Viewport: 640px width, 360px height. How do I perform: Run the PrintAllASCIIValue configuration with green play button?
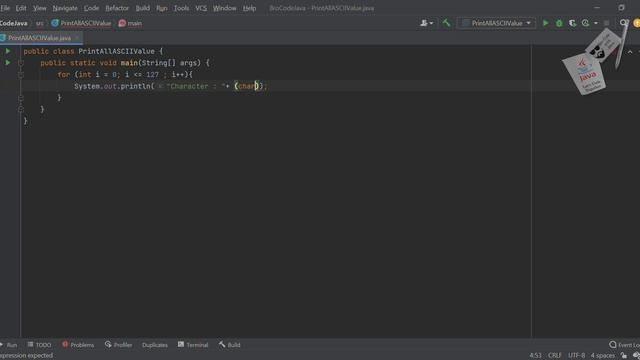coord(545,23)
